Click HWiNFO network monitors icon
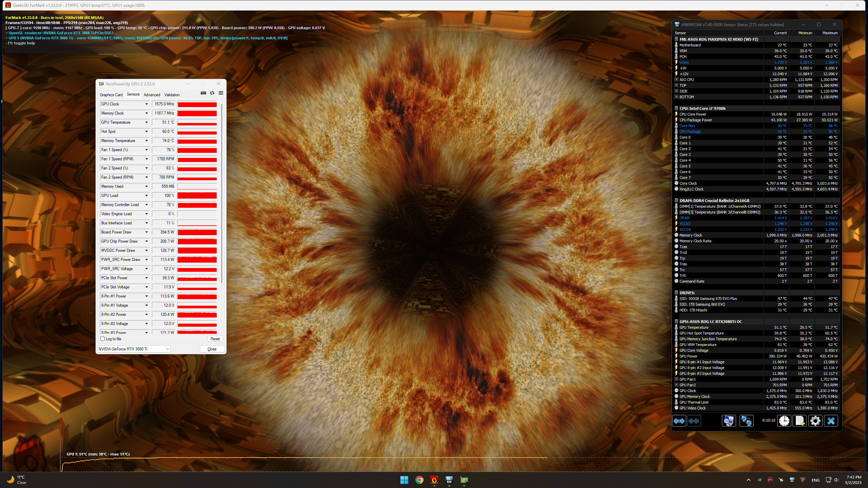 click(746, 421)
